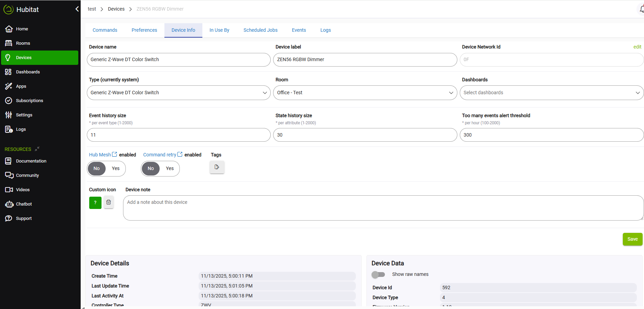Open the Scheduled Jobs tab
Image resolution: width=644 pixels, height=309 pixels.
[260, 30]
